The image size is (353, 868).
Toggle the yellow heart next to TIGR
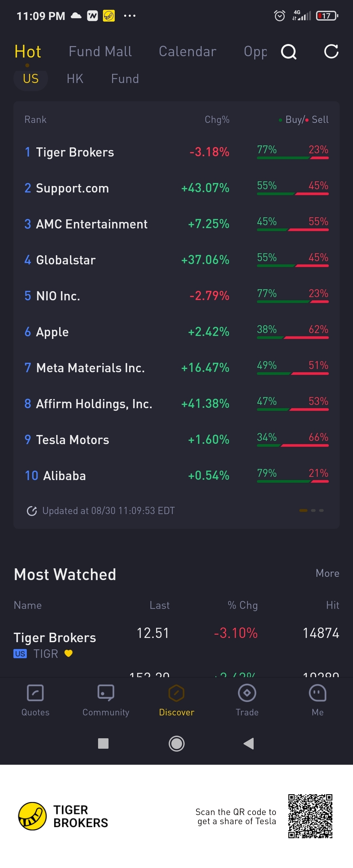(x=68, y=653)
